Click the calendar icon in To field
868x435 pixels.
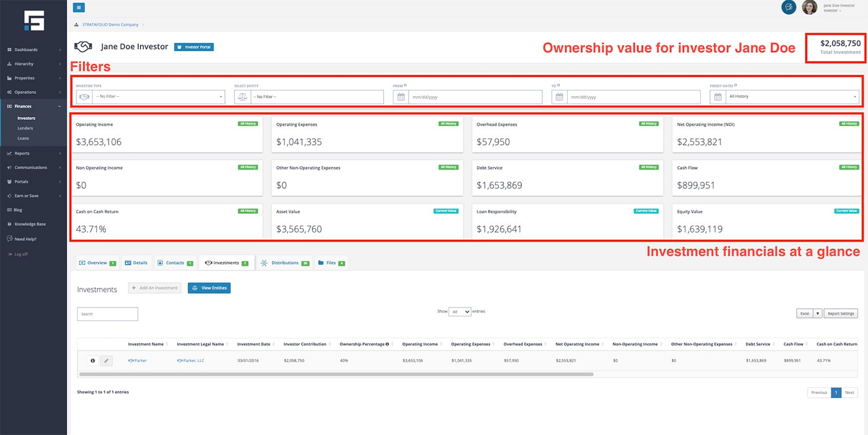pyautogui.click(x=559, y=97)
